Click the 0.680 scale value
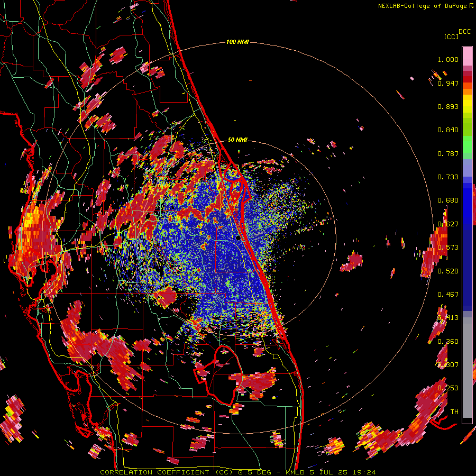476x476 pixels. [x=448, y=200]
